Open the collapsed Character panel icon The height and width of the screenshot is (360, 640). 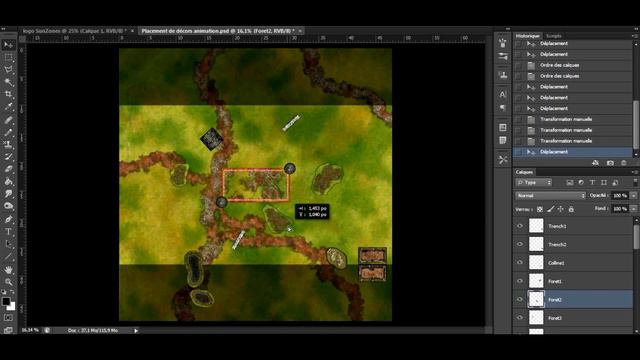[503, 94]
